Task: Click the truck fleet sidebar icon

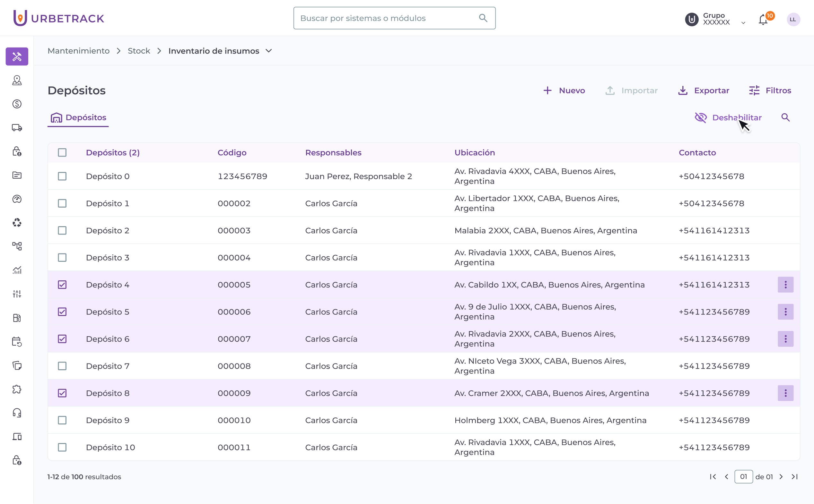Action: (x=17, y=128)
